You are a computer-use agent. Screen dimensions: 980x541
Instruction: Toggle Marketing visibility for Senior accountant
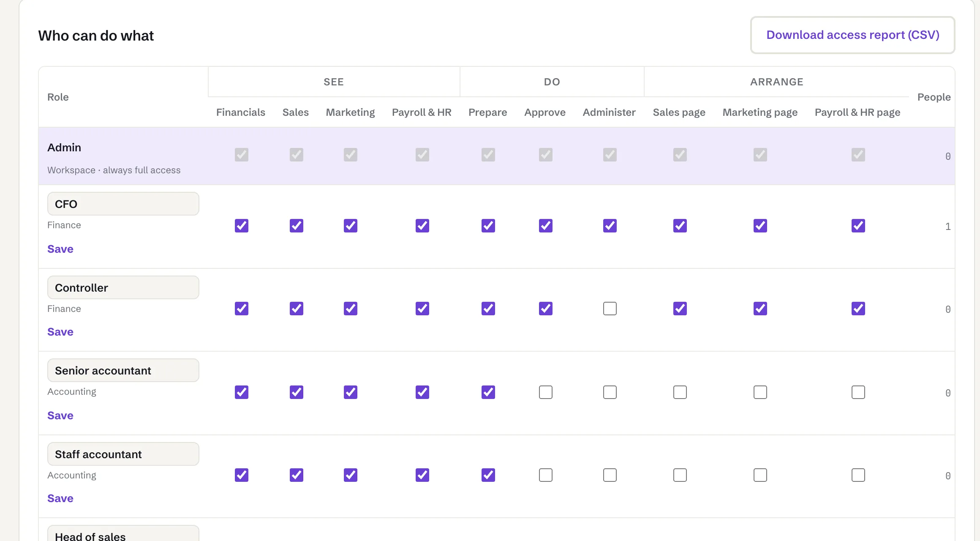click(351, 392)
